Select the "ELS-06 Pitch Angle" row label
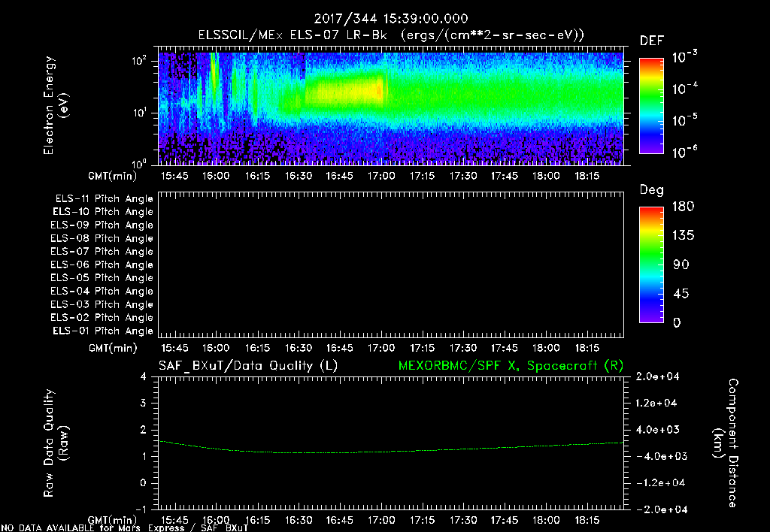The image size is (770, 532). (102, 265)
